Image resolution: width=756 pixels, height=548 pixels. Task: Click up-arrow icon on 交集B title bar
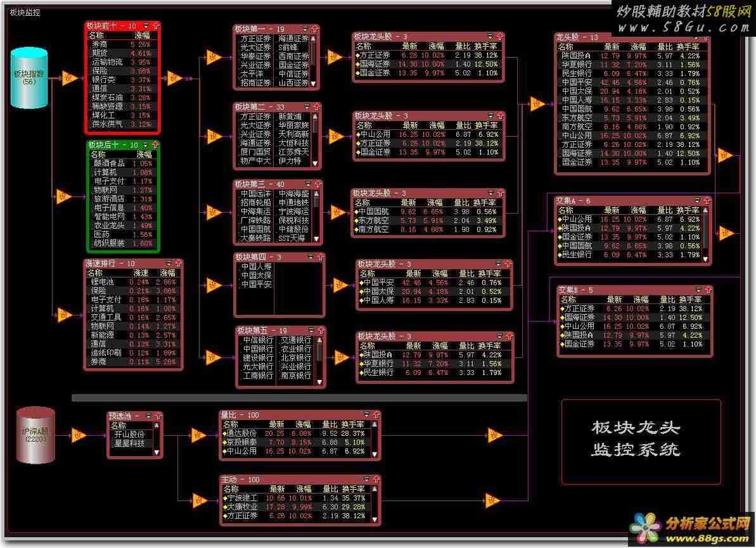click(x=708, y=290)
